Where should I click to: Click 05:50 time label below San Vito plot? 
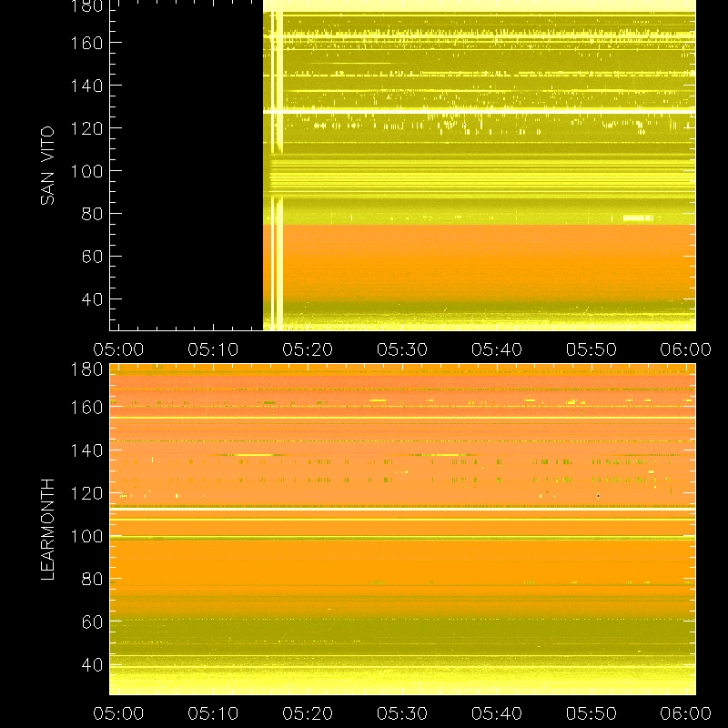pos(591,349)
